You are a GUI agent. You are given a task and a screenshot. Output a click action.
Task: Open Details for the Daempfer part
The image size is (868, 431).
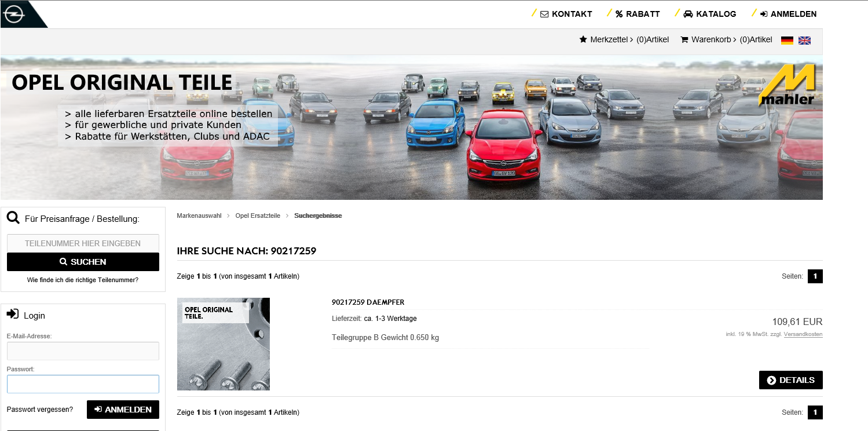pos(790,380)
